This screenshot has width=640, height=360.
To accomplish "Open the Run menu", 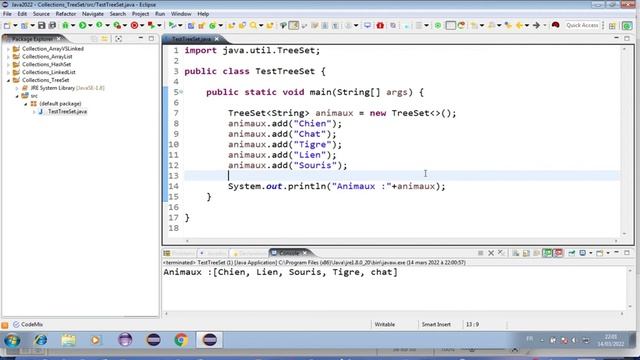I will (x=160, y=14).
